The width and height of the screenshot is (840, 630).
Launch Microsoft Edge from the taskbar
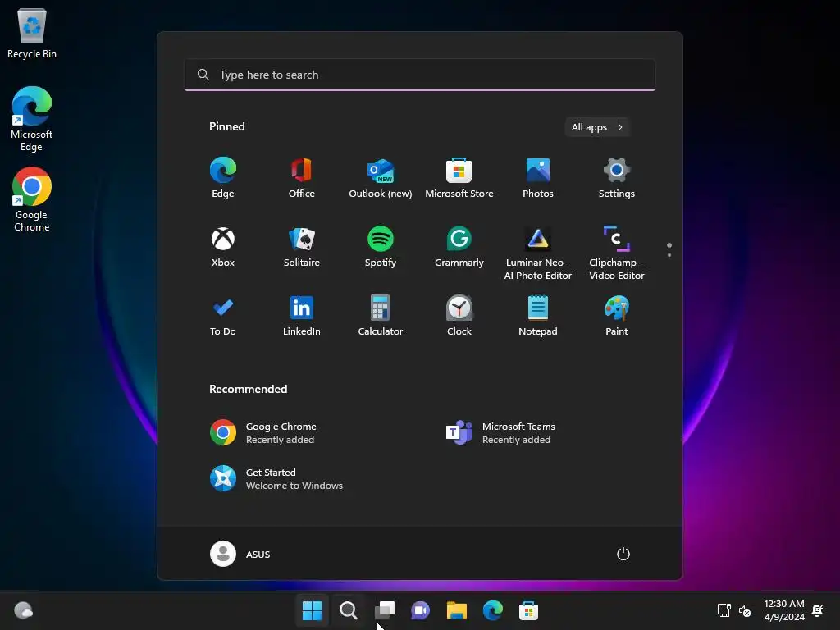[492, 610]
